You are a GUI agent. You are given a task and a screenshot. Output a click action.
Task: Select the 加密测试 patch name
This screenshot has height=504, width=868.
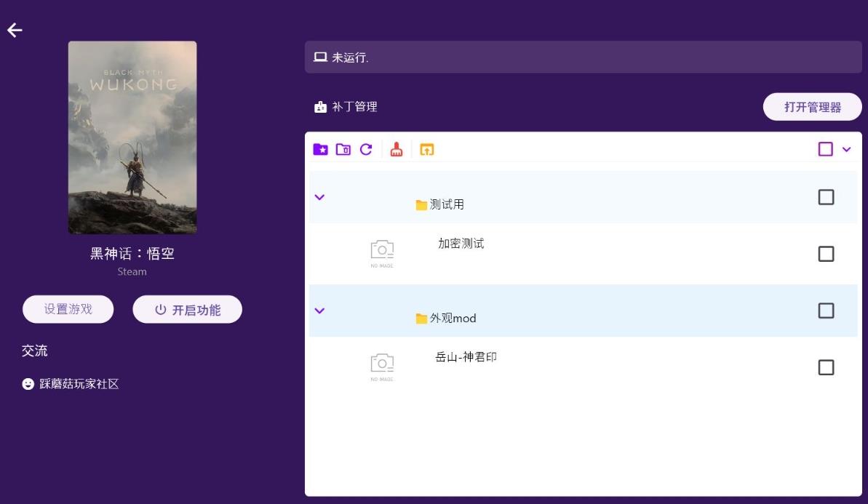click(461, 244)
